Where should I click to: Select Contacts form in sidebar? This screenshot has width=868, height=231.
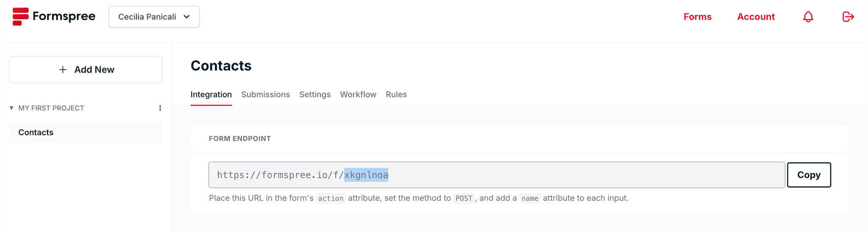pyautogui.click(x=86, y=132)
